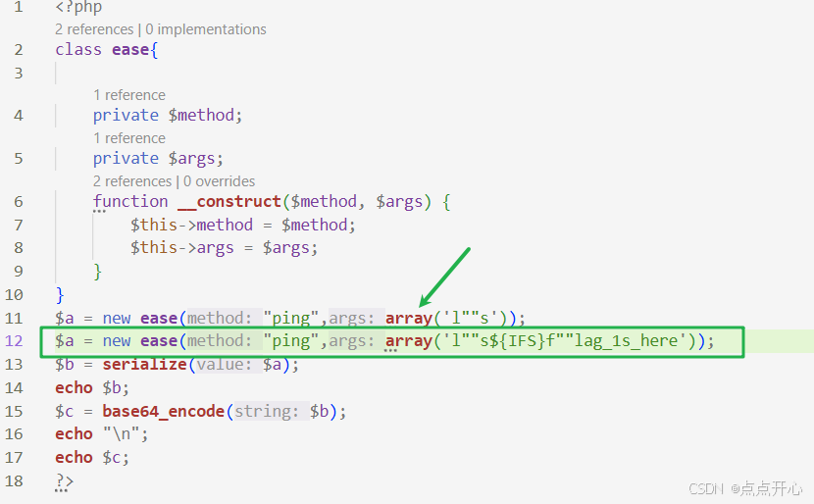
Task: Open the 2 references lens above class ease
Action: tap(94, 29)
